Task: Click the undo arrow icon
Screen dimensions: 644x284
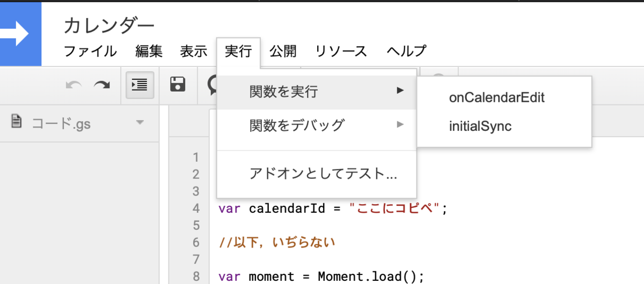Action: (74, 85)
